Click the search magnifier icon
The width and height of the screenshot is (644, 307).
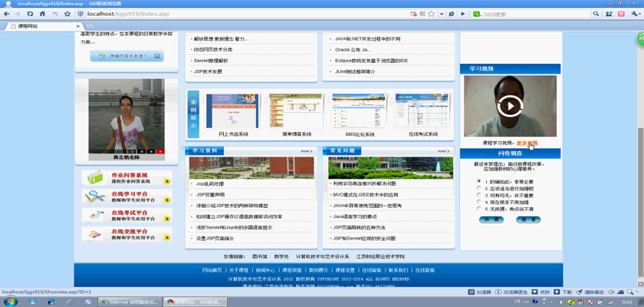596,14
